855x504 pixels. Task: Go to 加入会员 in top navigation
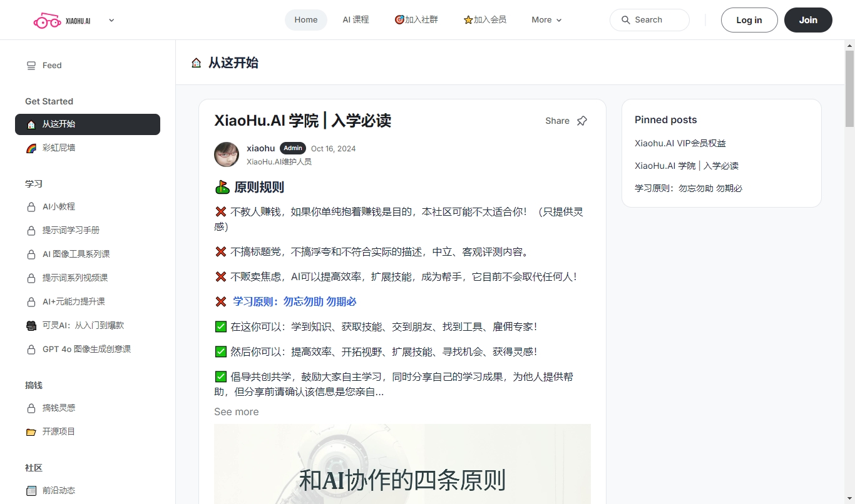pos(485,20)
